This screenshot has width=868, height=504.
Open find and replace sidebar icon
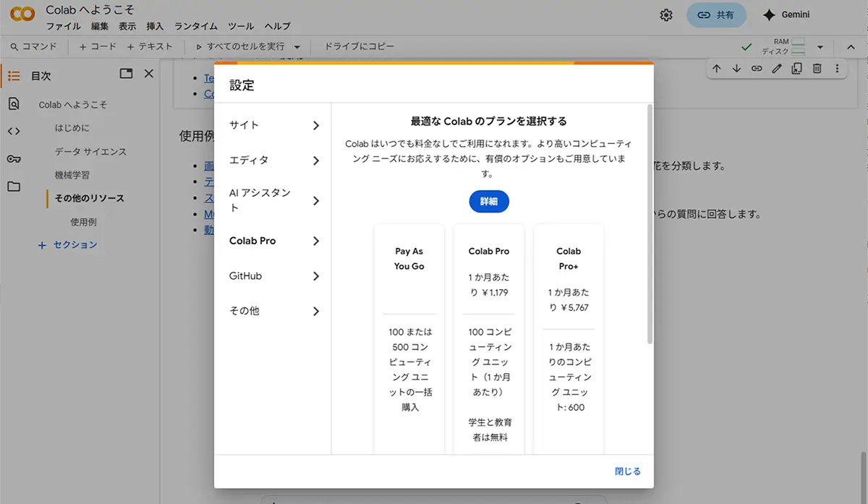tap(14, 103)
